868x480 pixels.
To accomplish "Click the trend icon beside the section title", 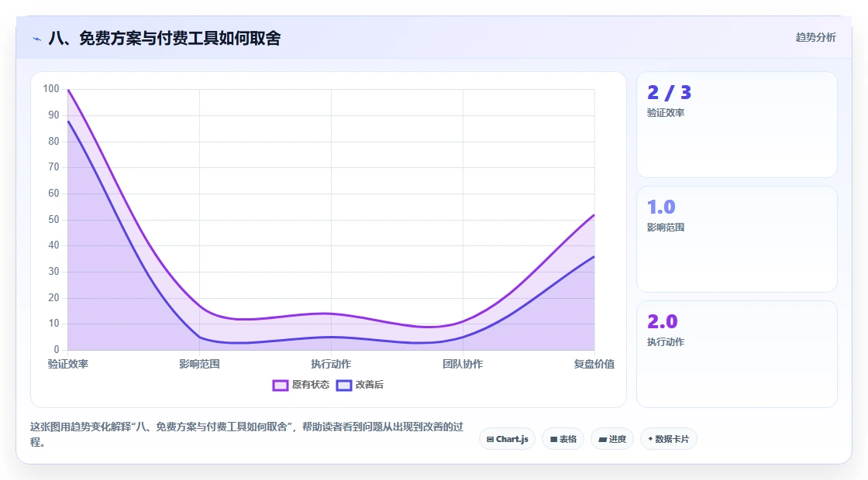I will tap(36, 39).
